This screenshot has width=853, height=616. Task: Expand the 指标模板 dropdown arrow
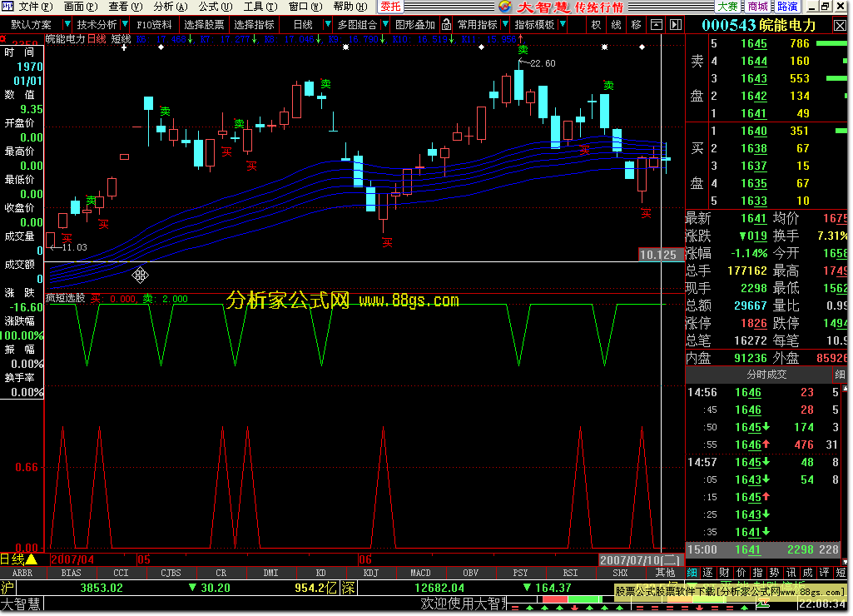coord(563,24)
